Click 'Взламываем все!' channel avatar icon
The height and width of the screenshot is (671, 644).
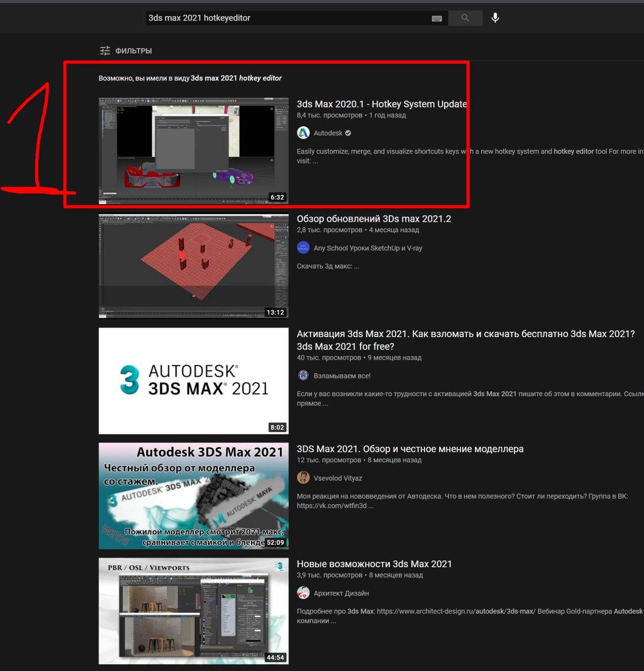coord(303,375)
